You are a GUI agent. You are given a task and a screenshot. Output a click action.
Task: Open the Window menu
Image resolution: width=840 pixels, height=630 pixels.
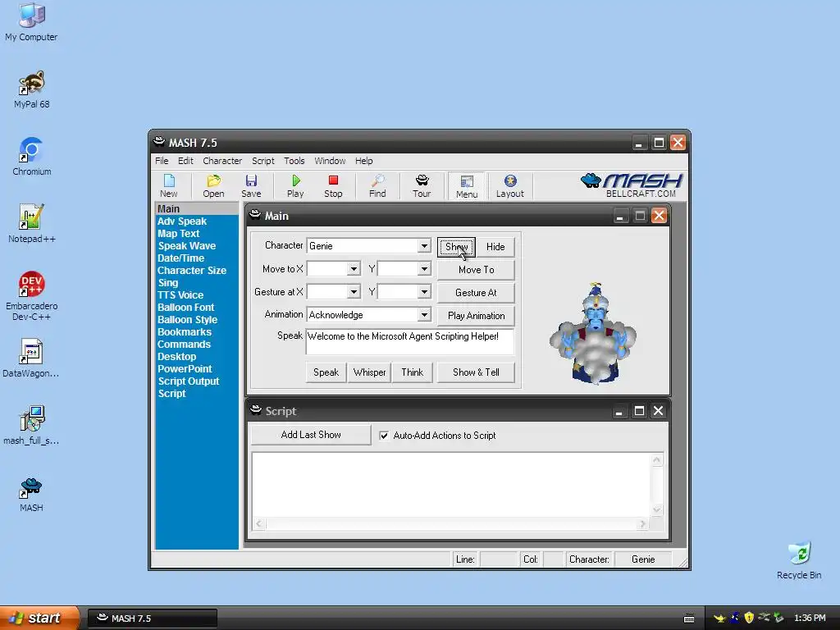point(330,161)
